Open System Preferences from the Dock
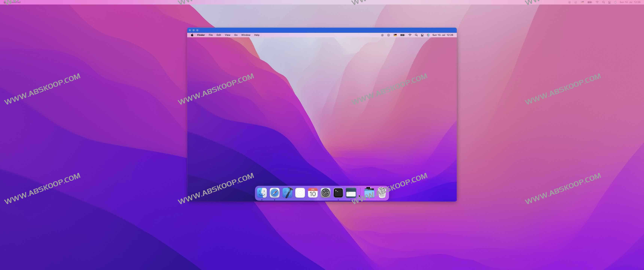 pyautogui.click(x=326, y=193)
